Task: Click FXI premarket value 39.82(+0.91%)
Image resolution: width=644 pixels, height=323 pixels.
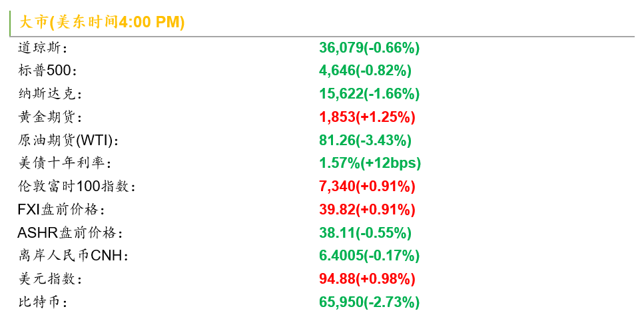Action: click(x=367, y=210)
